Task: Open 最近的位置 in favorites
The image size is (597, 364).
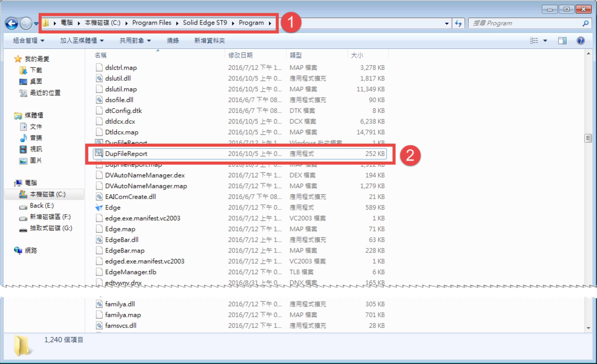Action: pos(45,93)
